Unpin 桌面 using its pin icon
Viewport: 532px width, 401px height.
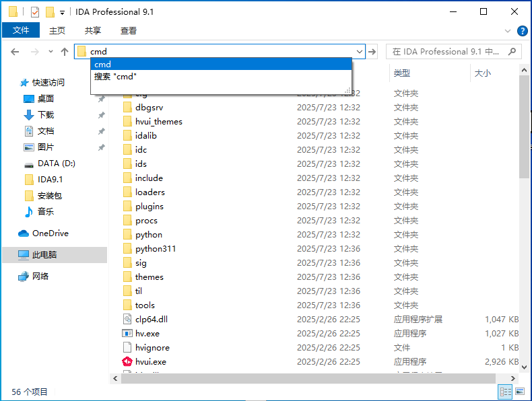click(x=101, y=99)
